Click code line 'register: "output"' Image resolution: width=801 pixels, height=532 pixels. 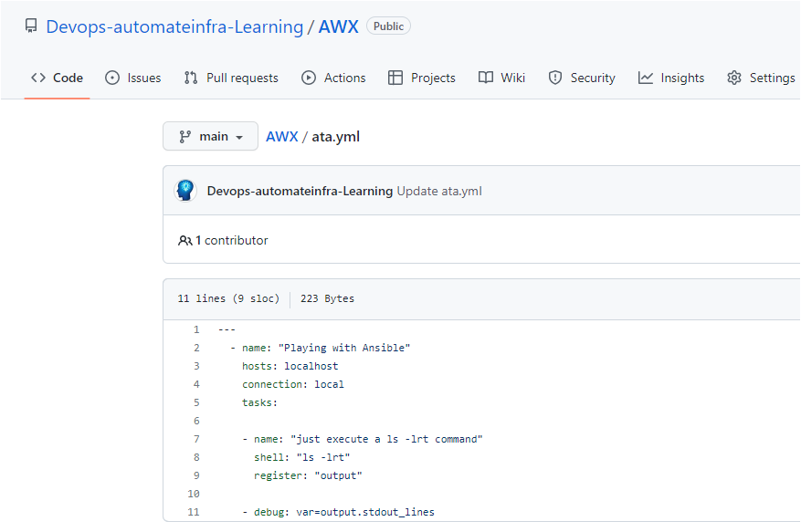pos(308,475)
